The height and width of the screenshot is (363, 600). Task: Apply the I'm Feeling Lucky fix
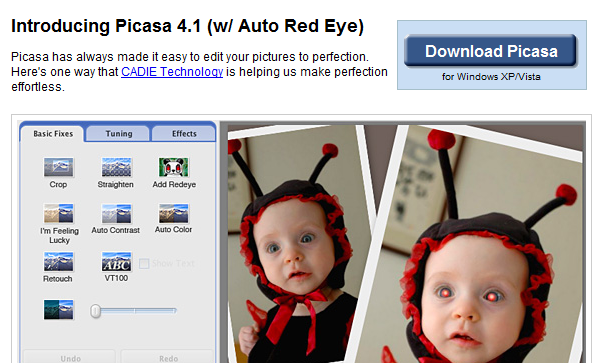58,213
